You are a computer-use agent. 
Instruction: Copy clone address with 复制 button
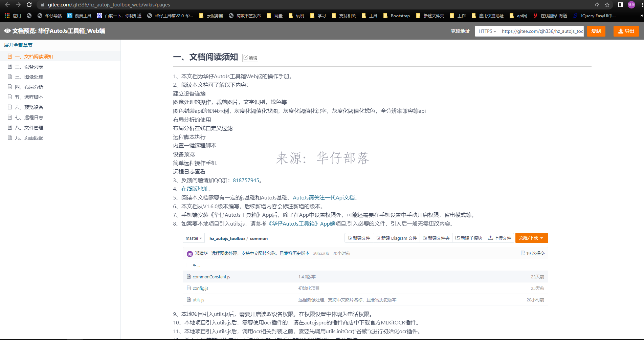[x=596, y=31]
